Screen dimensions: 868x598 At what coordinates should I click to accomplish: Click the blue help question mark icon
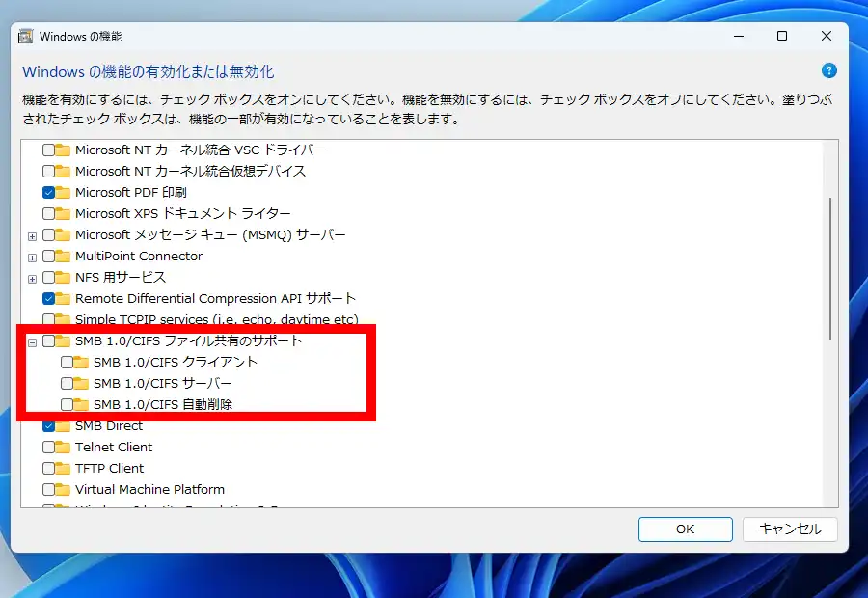828,70
